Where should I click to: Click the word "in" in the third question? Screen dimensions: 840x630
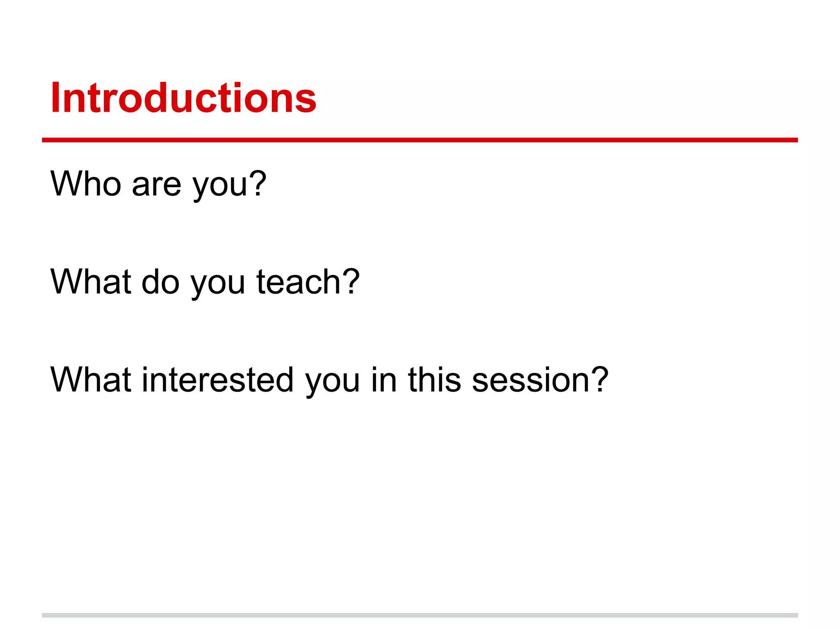coord(384,380)
